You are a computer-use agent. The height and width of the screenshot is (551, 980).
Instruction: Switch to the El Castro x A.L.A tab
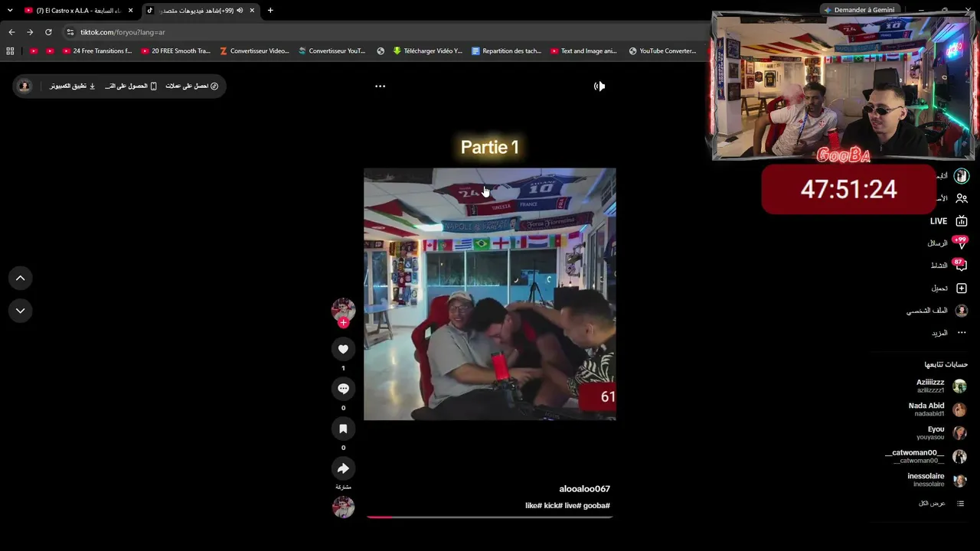77,11
